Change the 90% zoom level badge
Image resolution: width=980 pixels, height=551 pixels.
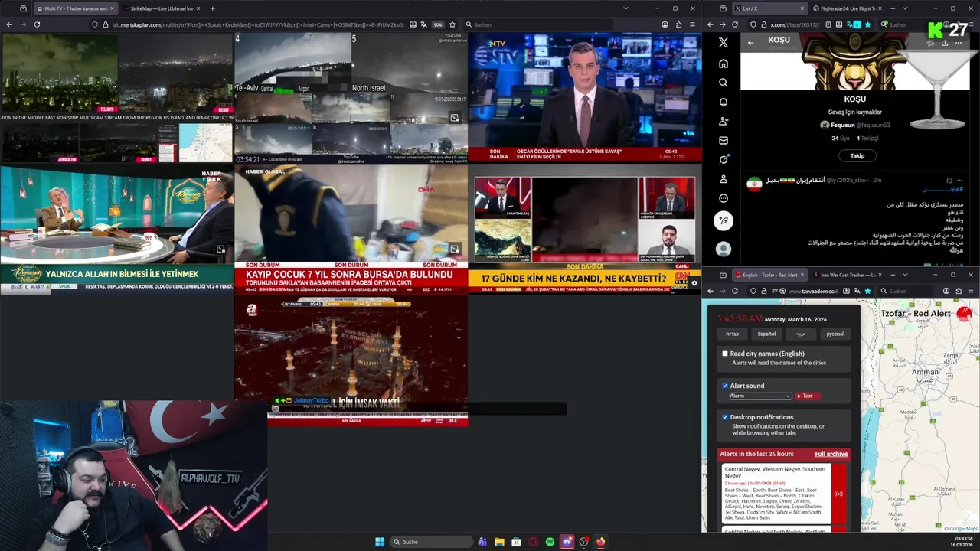[x=438, y=24]
